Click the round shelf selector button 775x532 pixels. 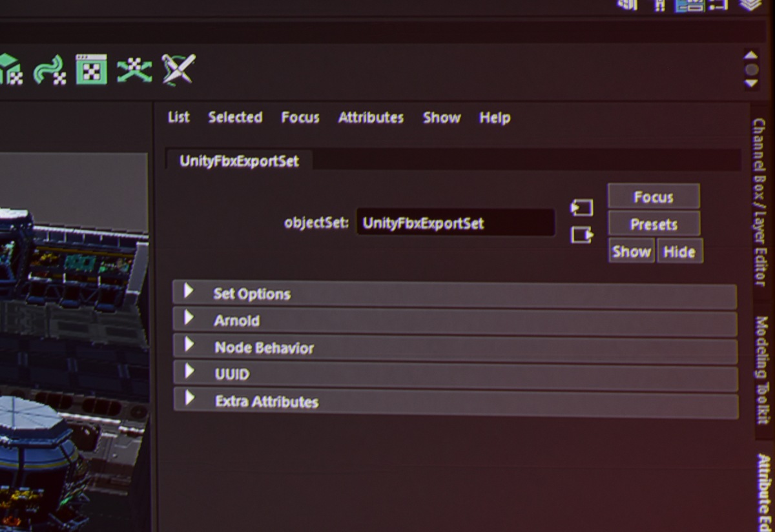pos(751,70)
